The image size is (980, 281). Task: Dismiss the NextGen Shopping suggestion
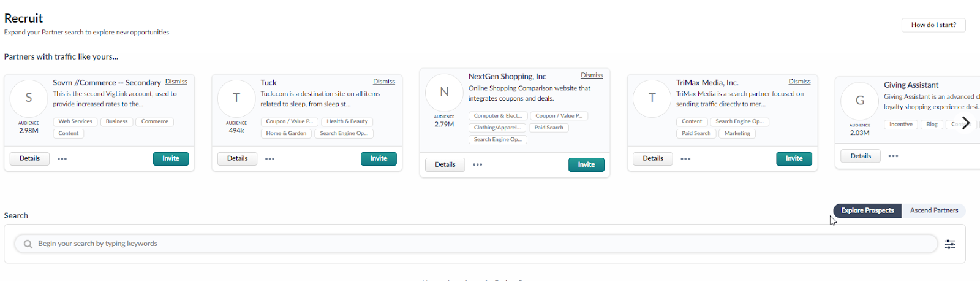pos(592,75)
